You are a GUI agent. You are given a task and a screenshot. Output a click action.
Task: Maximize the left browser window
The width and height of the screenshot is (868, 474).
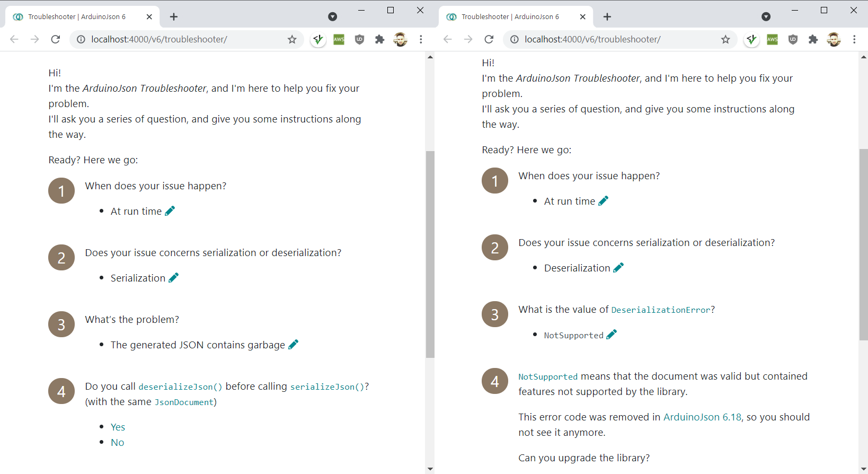click(x=391, y=10)
